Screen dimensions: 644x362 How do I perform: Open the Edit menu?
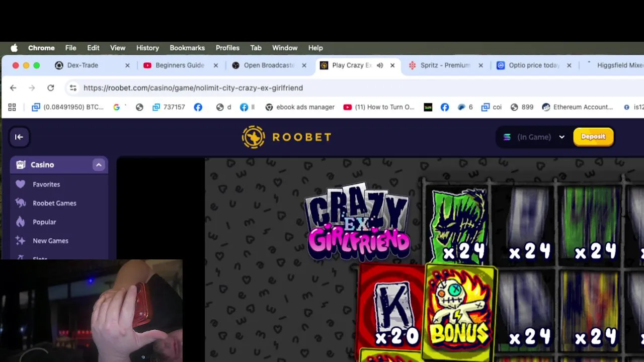[93, 48]
